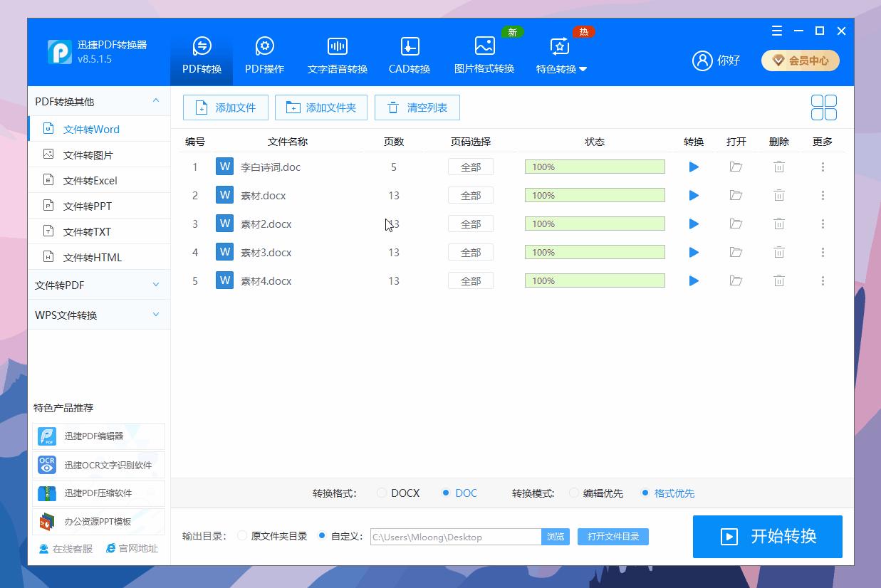
Task: Start converting 素材2.docx with play icon
Action: pos(694,224)
